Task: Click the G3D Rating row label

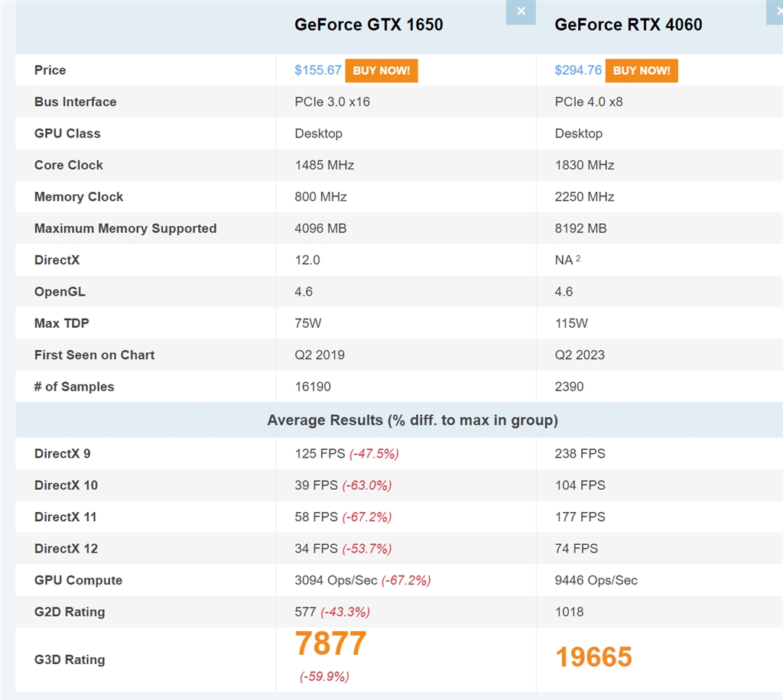Action: (x=70, y=659)
